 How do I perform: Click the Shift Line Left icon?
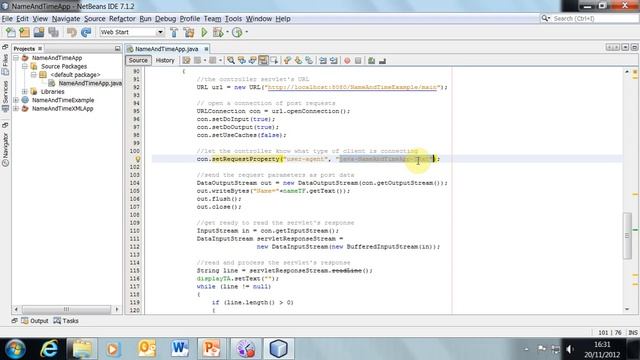point(323,60)
